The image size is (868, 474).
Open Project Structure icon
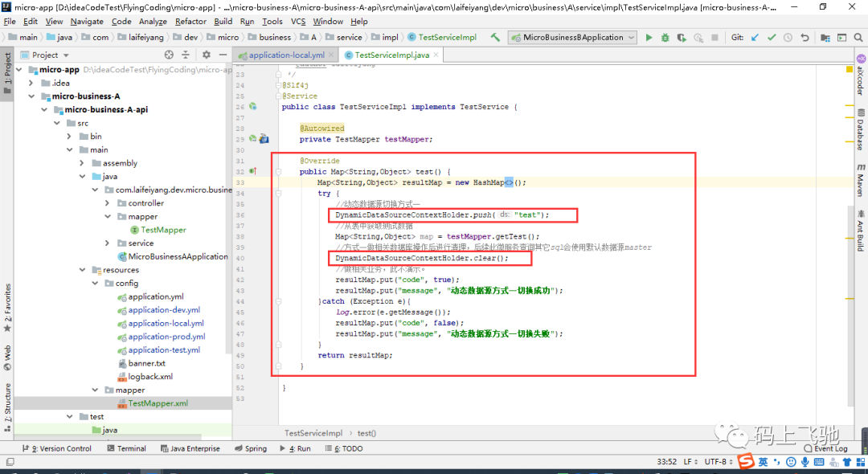pos(825,38)
